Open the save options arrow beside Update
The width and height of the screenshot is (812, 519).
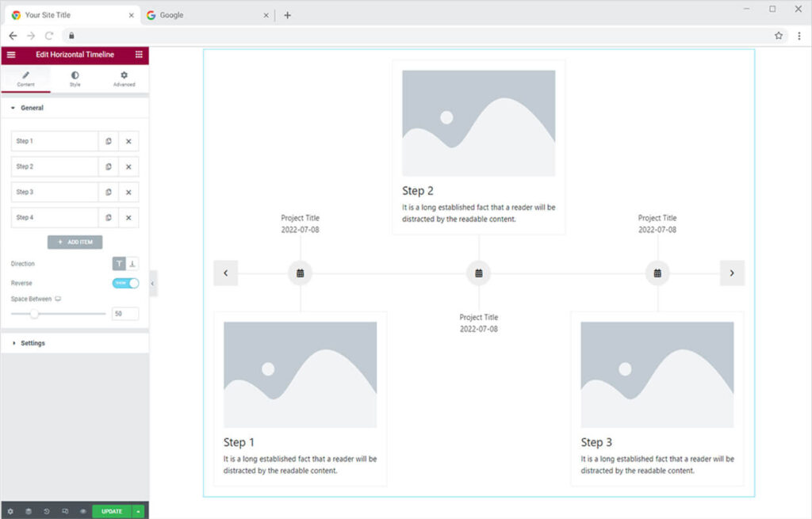(x=139, y=511)
